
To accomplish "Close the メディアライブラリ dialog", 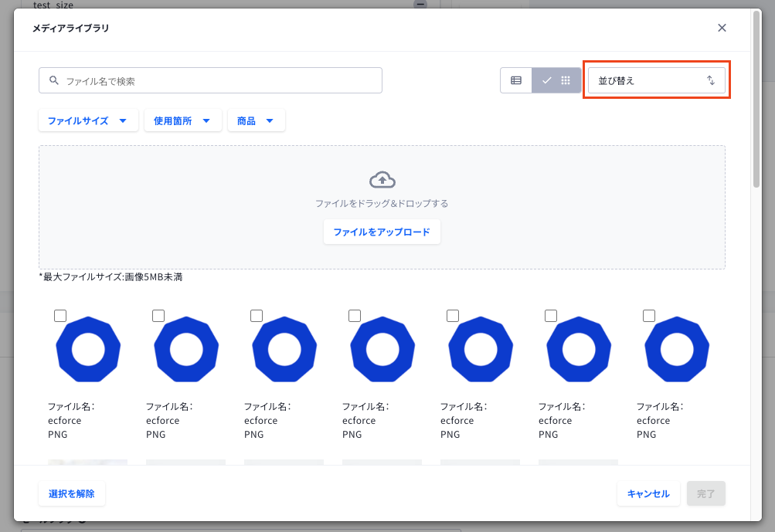I will tap(722, 28).
